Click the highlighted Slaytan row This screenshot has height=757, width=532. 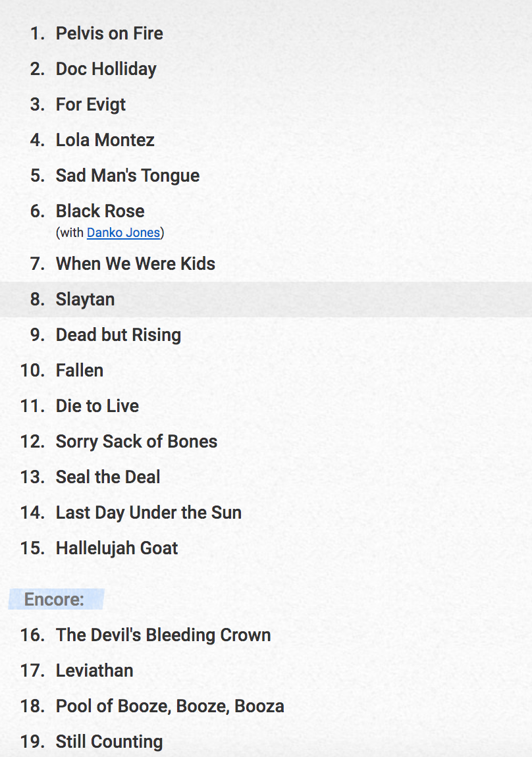[266, 300]
